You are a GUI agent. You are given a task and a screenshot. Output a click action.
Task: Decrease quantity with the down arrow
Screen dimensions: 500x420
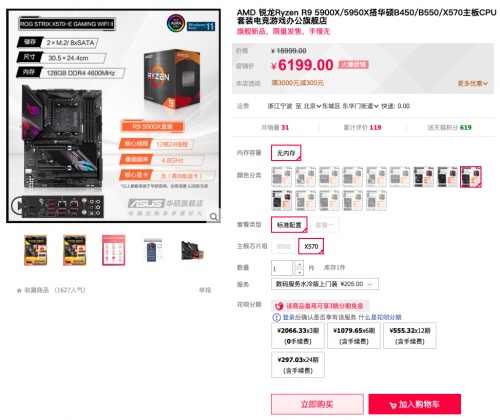(299, 272)
